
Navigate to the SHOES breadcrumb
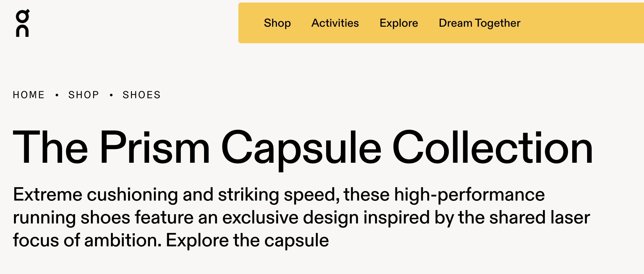click(x=142, y=95)
